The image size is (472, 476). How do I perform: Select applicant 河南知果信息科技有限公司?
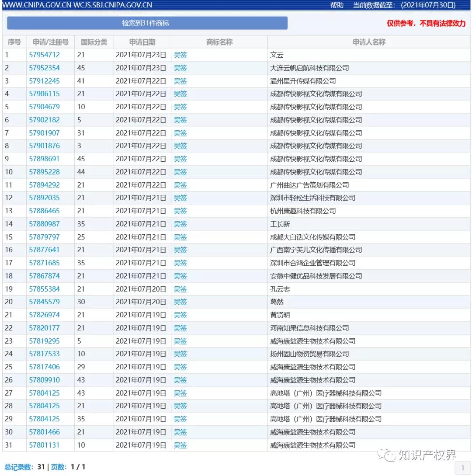point(309,328)
